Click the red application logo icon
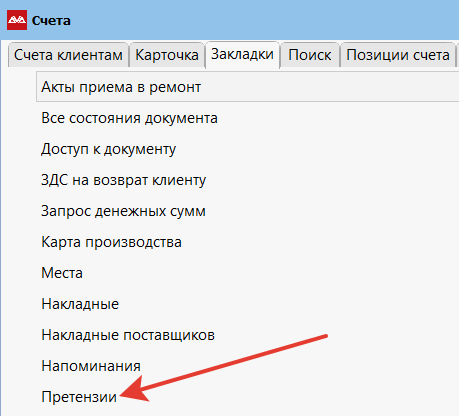The width and height of the screenshot is (459, 416). [17, 20]
